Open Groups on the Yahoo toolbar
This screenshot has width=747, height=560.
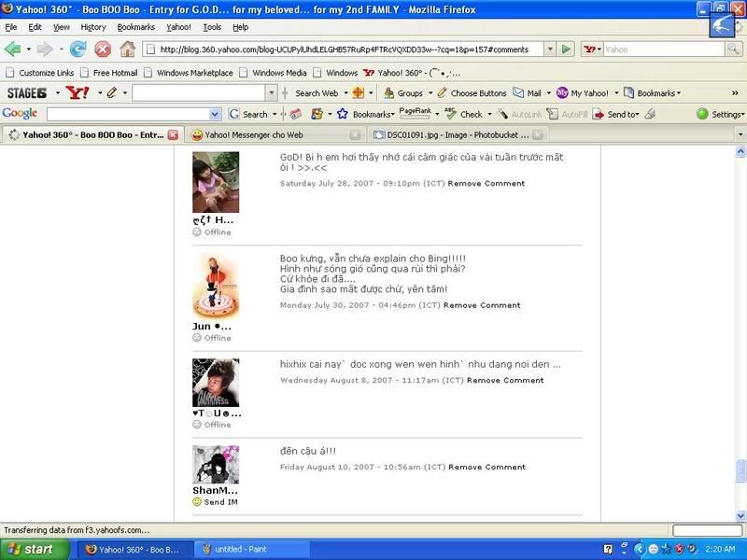pyautogui.click(x=403, y=92)
